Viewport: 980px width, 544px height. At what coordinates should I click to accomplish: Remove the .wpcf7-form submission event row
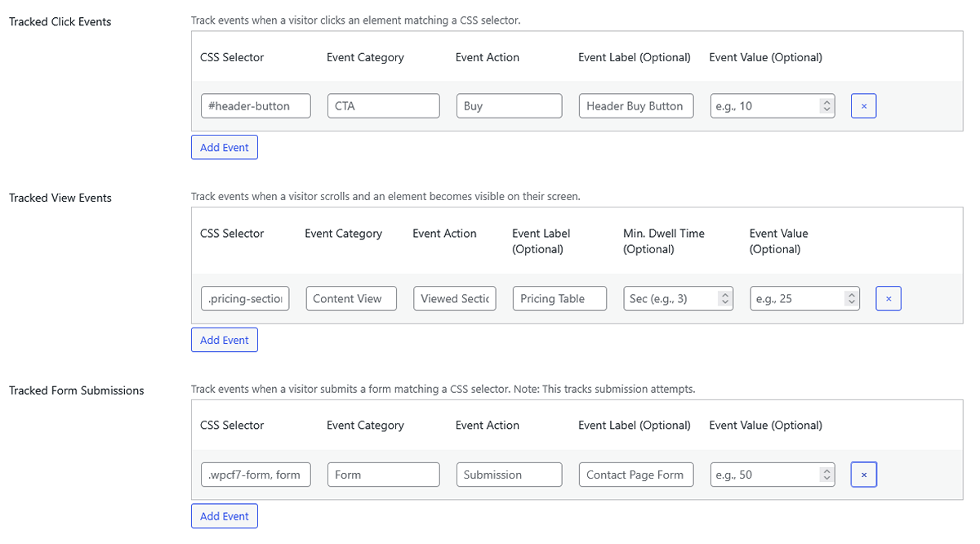coord(863,475)
